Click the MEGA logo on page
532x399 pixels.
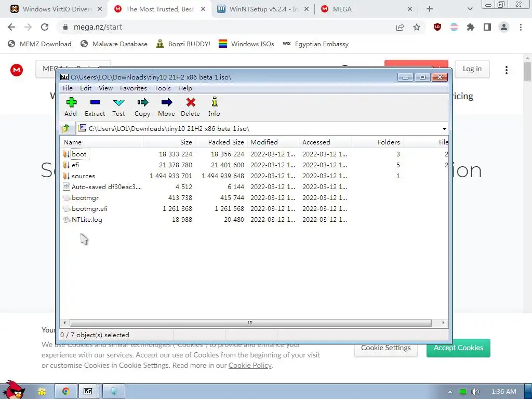click(x=16, y=70)
